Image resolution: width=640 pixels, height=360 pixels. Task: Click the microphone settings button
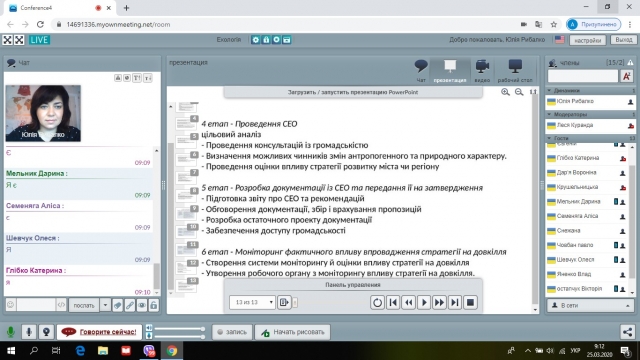tap(29, 332)
